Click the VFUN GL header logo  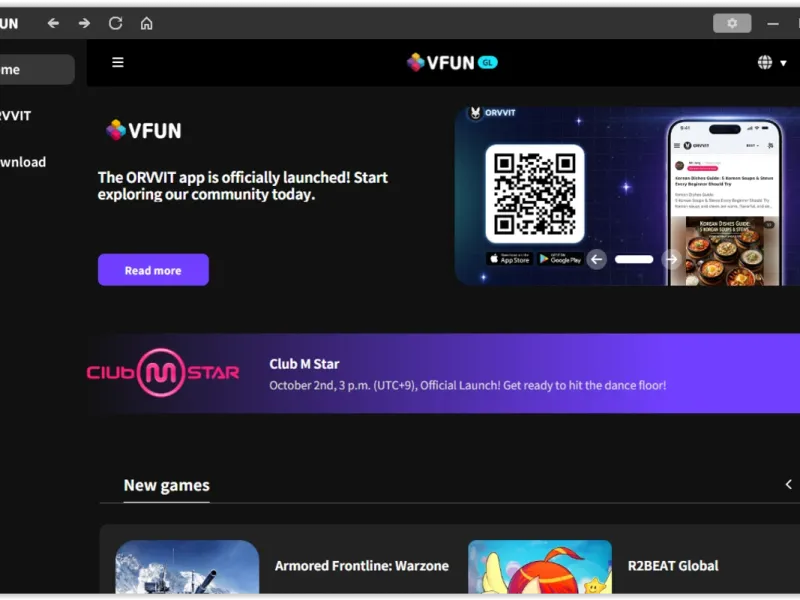(x=452, y=62)
